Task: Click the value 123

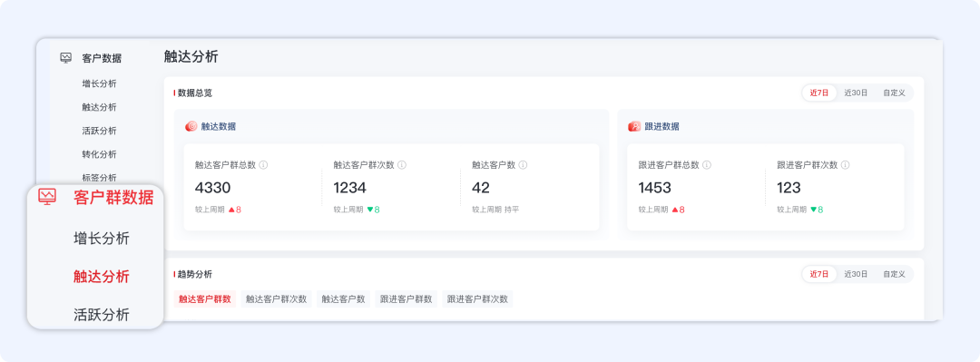Action: click(789, 188)
